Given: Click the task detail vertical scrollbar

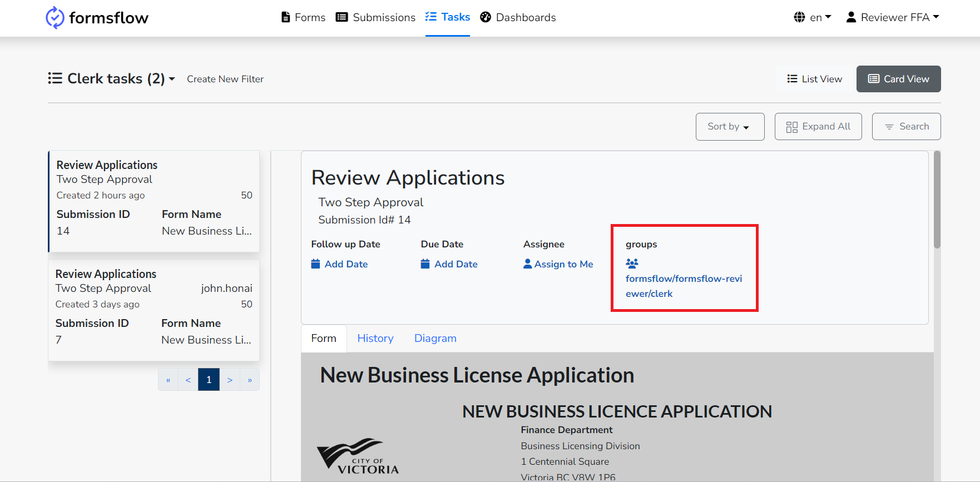Looking at the screenshot, I should coord(937,200).
